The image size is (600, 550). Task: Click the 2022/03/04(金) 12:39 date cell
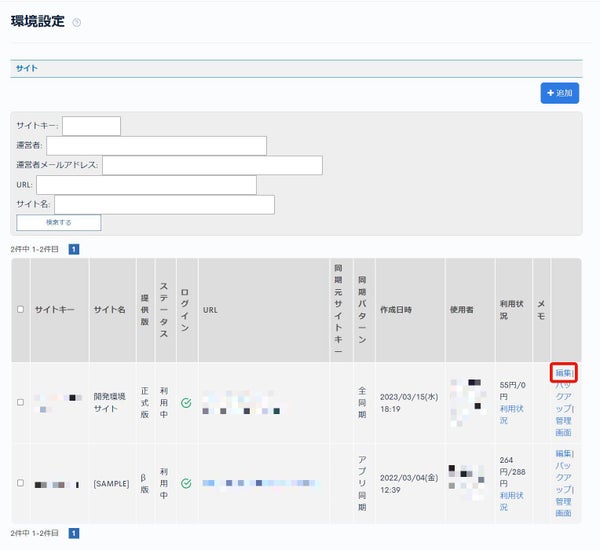pyautogui.click(x=409, y=484)
